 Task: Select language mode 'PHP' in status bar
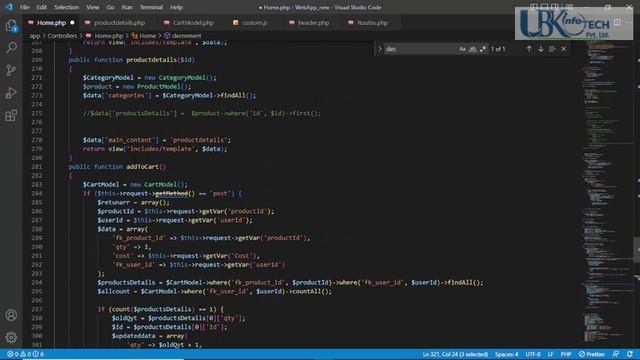(566, 354)
